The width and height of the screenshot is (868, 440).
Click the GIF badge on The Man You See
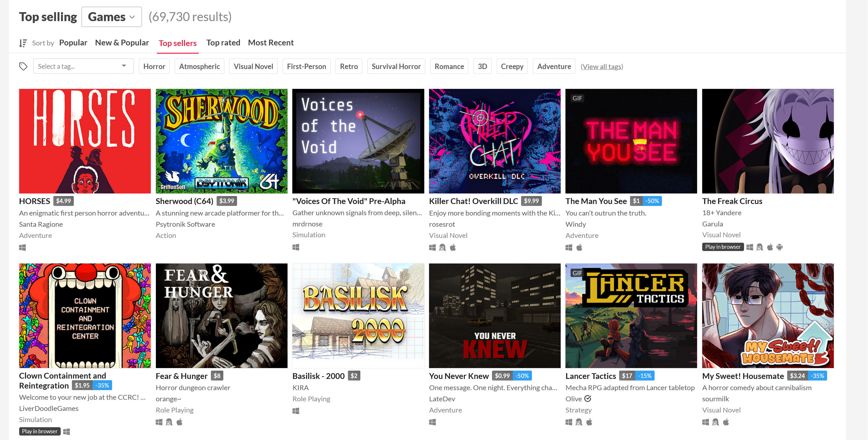[577, 98]
